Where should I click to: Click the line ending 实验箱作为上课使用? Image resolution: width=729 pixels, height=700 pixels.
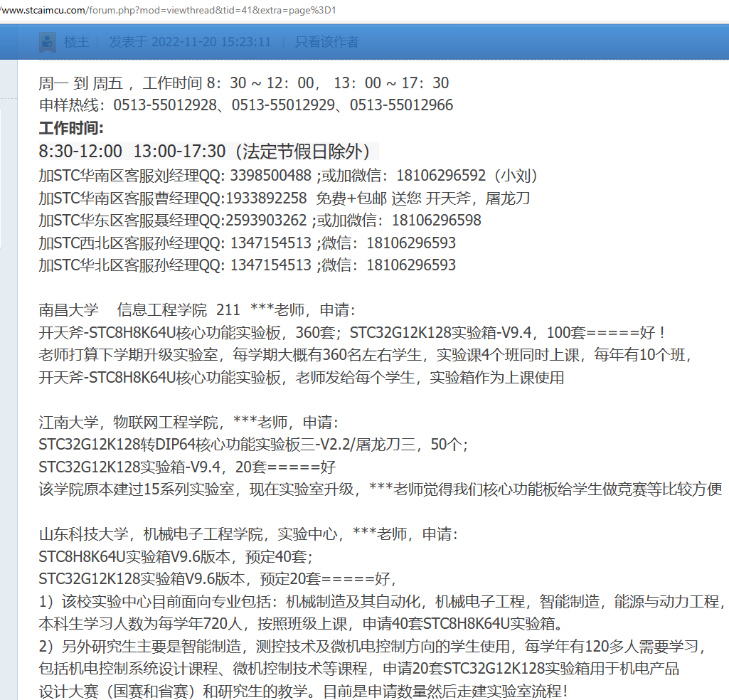tap(302, 377)
